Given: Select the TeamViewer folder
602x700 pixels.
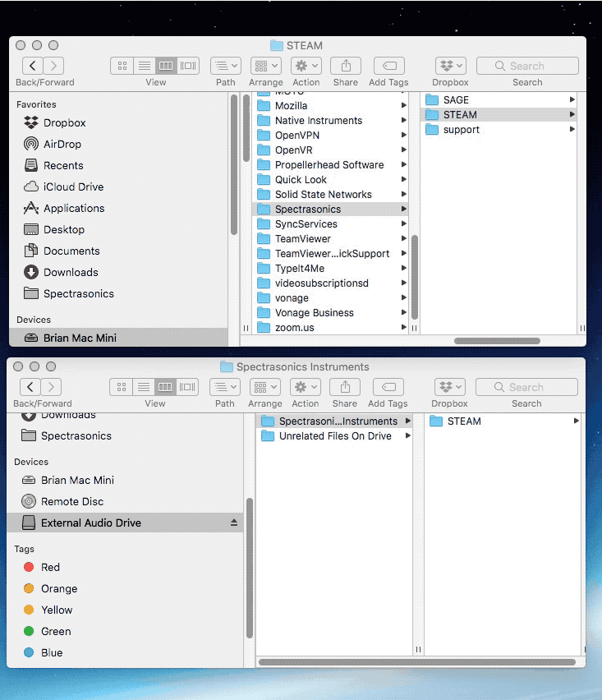Looking at the screenshot, I should [x=331, y=239].
